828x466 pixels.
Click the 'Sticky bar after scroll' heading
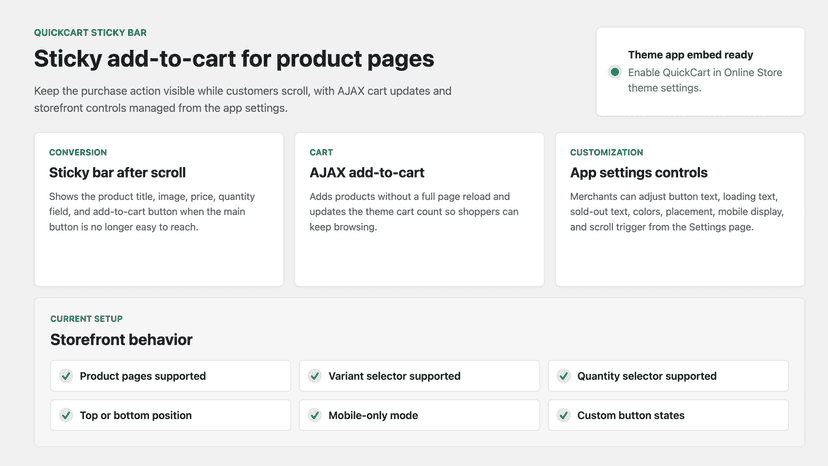[x=117, y=173]
